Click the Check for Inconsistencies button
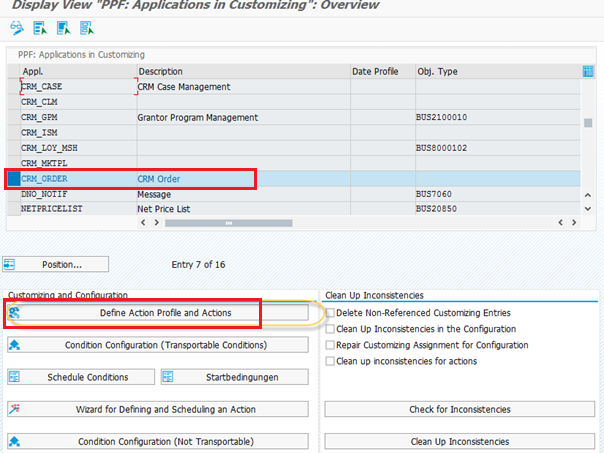Image resolution: width=604 pixels, height=453 pixels. (x=460, y=409)
